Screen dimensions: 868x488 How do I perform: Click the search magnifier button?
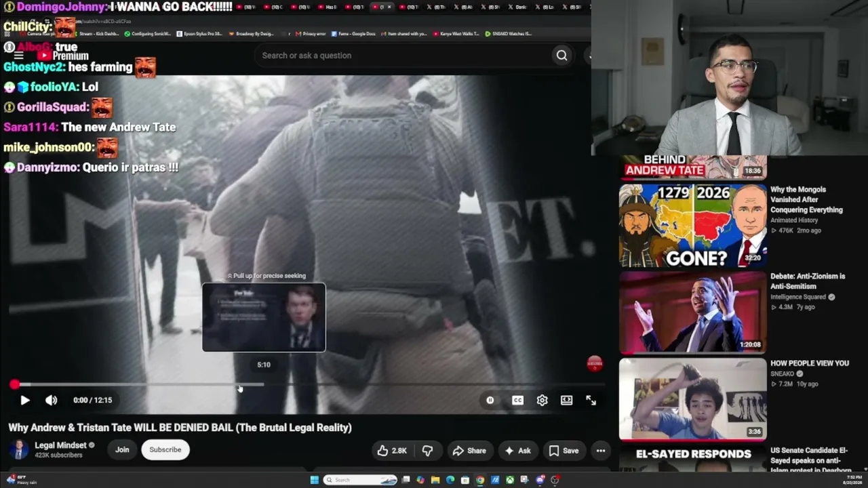(561, 56)
